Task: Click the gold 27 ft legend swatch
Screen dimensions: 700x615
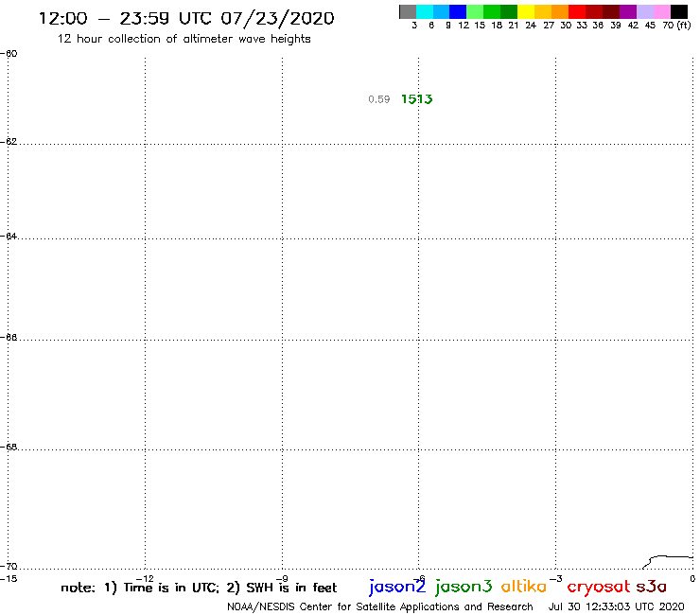Action: click(543, 11)
